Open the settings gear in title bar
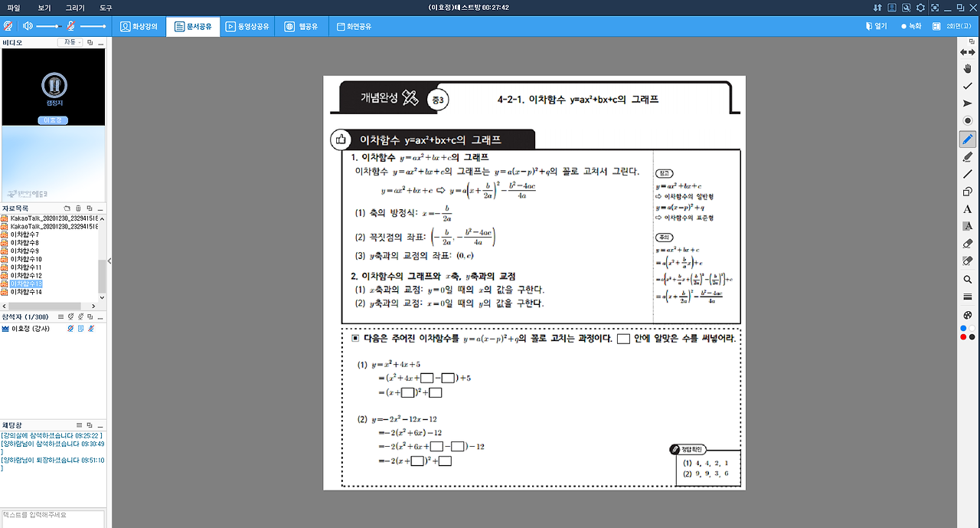This screenshot has width=980, height=528. (x=920, y=8)
